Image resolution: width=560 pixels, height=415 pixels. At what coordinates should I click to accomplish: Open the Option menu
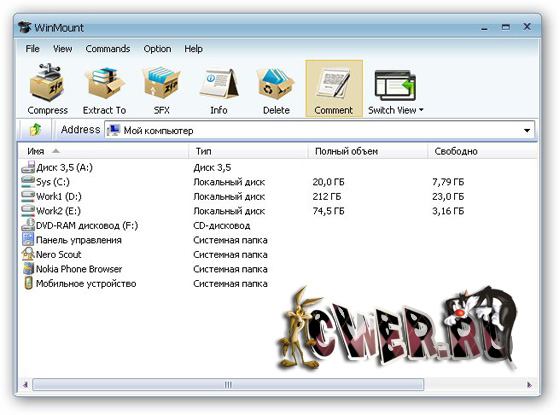click(x=157, y=49)
